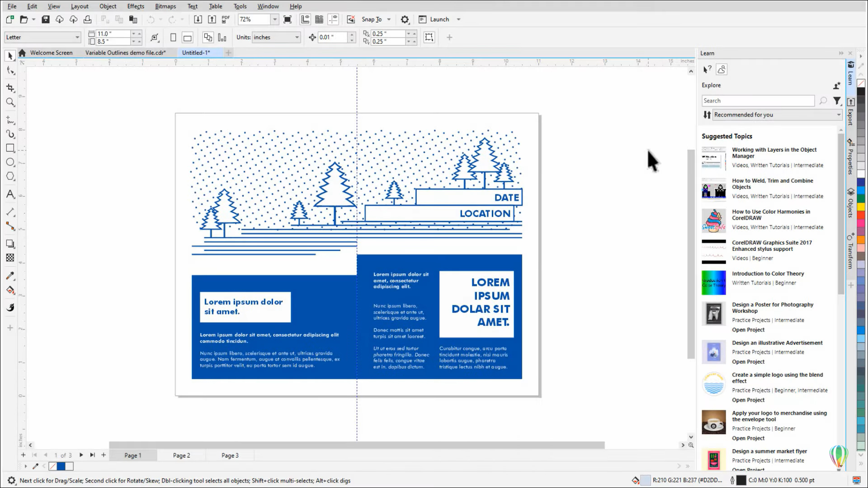
Task: Select the Zoom tool from the toolbox
Action: [10, 103]
